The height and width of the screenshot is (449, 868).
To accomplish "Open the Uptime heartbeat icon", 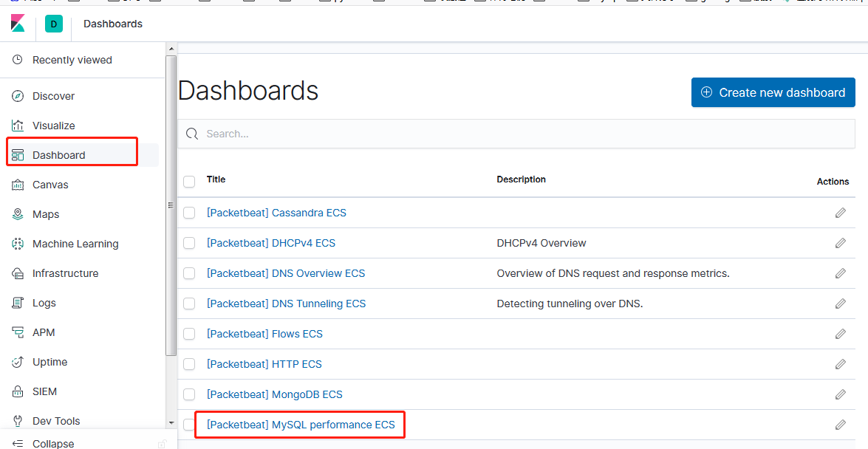I will 18,362.
